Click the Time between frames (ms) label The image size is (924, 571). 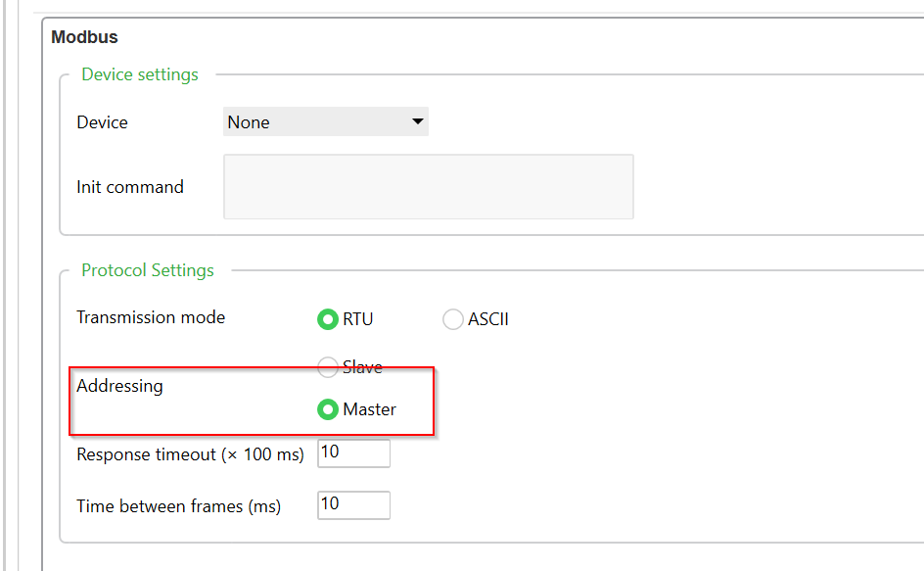tap(178, 506)
